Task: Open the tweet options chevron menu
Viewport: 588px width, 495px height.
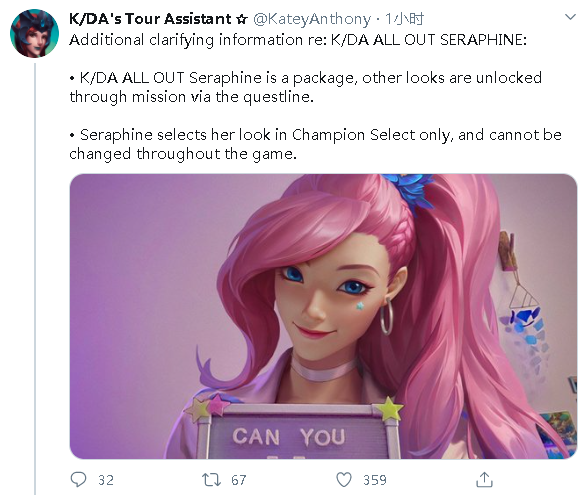Action: pyautogui.click(x=570, y=17)
